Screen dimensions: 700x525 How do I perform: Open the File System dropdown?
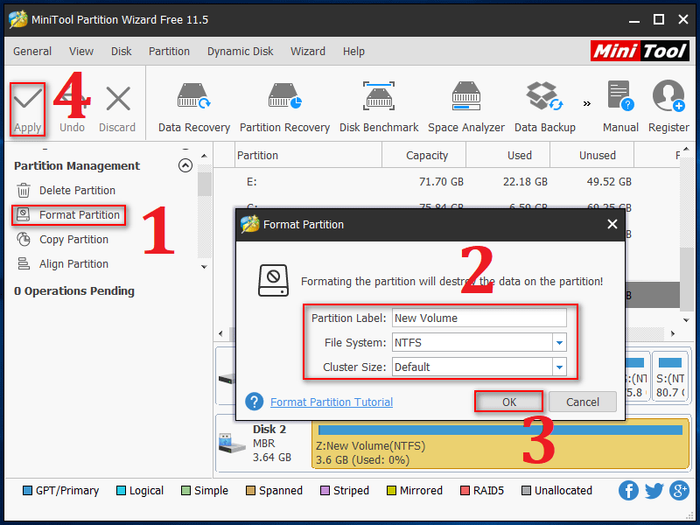(x=559, y=343)
